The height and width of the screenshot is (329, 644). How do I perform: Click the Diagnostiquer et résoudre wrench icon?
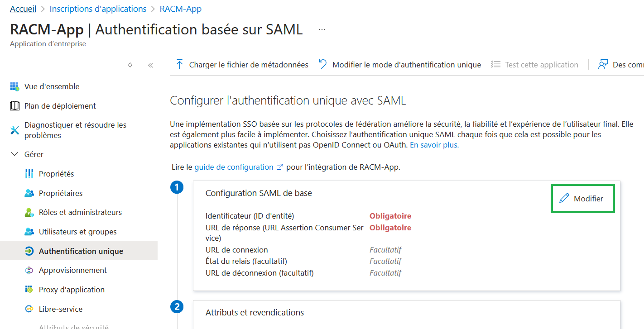pos(14,130)
